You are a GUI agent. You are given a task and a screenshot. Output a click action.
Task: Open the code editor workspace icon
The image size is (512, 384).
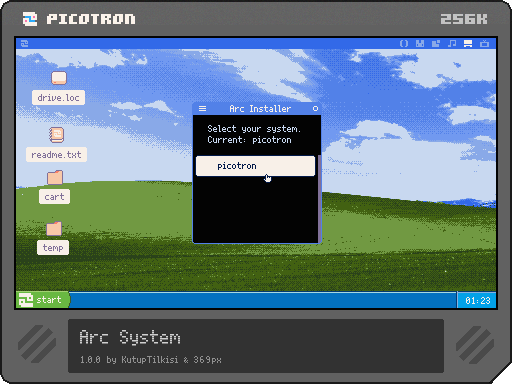click(x=404, y=43)
